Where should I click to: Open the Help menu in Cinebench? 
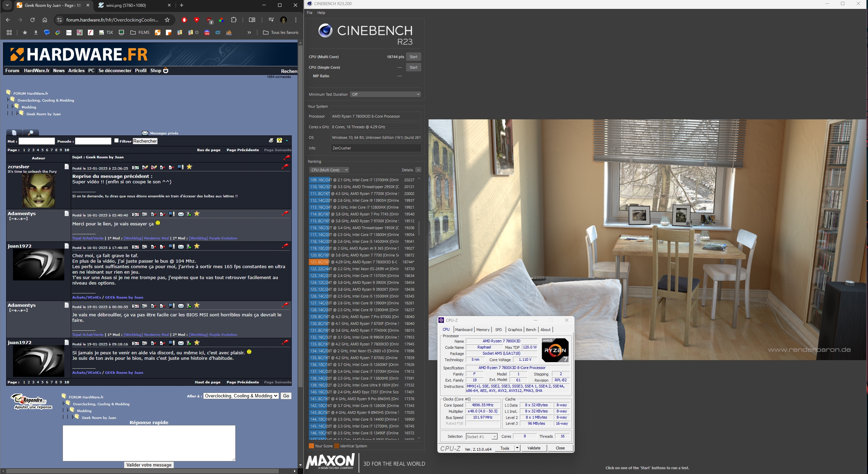[x=321, y=13]
